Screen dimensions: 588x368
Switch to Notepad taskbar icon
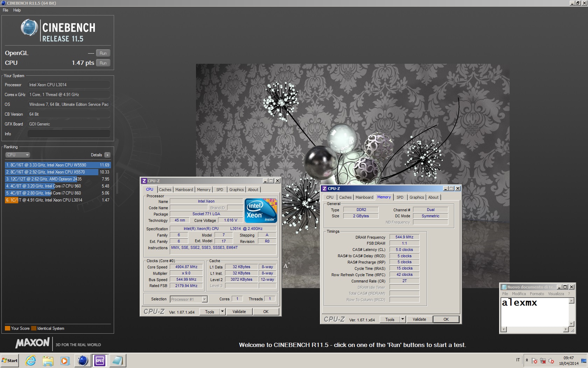click(x=118, y=360)
